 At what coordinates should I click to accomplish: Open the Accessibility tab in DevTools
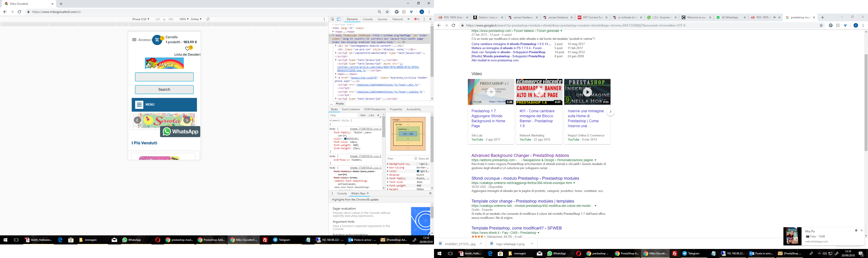pyautogui.click(x=414, y=109)
